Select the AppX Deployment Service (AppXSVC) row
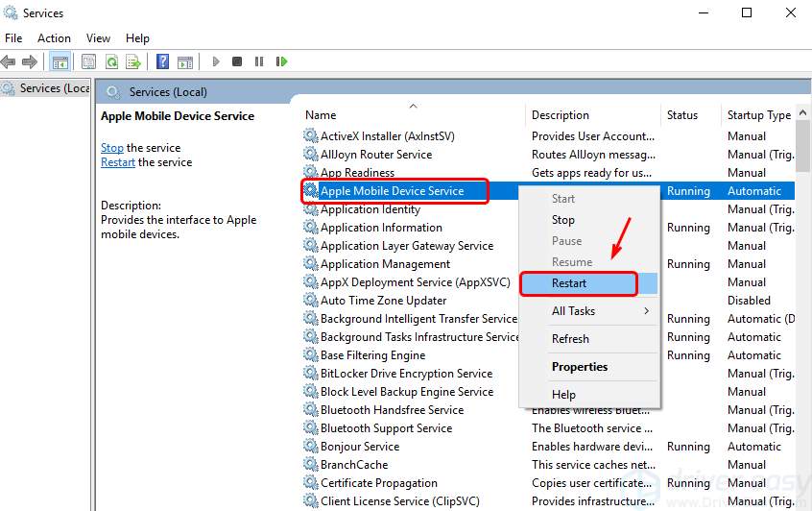The width and height of the screenshot is (812, 511). tap(548, 282)
